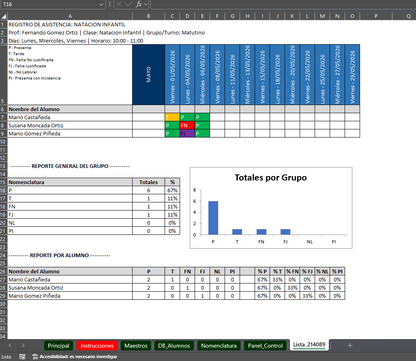Screen dimensions: 416x361
Task: Select the P total value 6
Action: [x=148, y=190]
